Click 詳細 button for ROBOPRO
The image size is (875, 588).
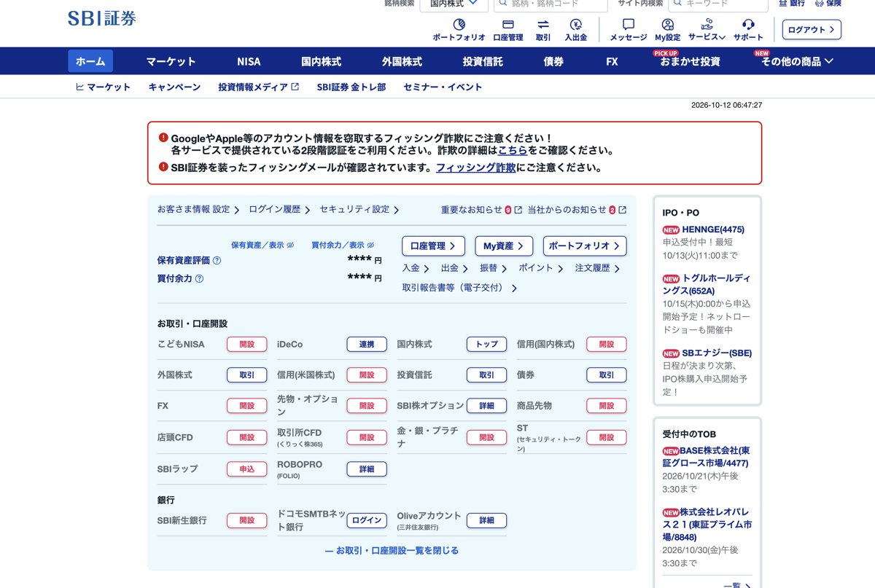pos(367,469)
